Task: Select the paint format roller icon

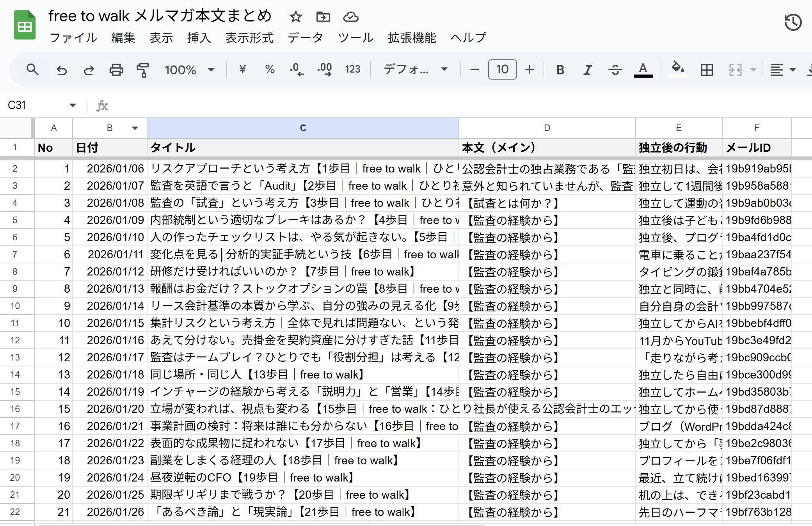Action: tap(142, 70)
